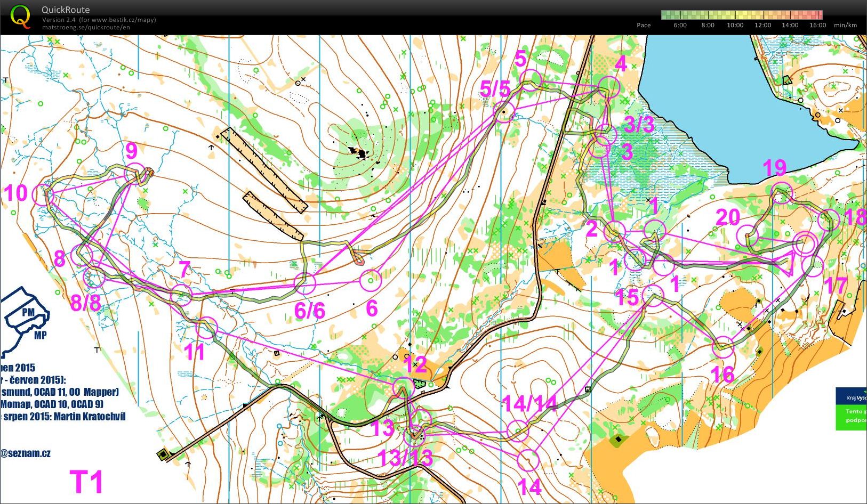The width and height of the screenshot is (867, 504).
Task: Click the seznam.cz email address text
Action: pos(26,453)
